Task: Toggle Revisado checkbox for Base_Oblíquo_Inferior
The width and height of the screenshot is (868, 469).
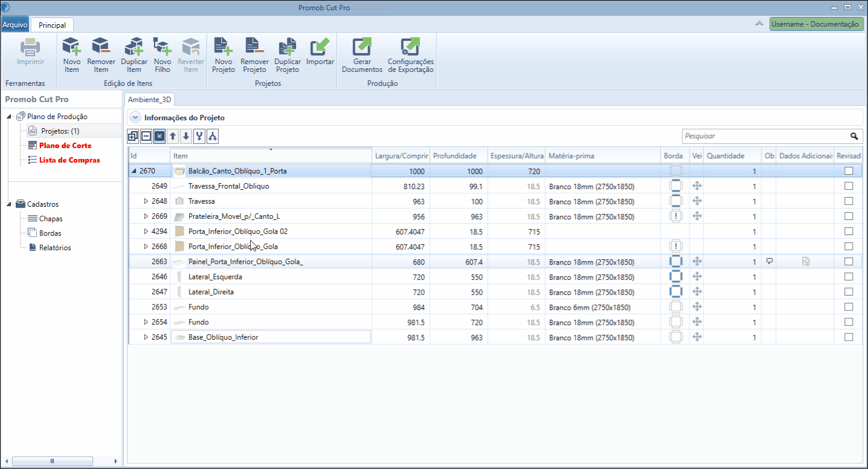Action: [849, 337]
